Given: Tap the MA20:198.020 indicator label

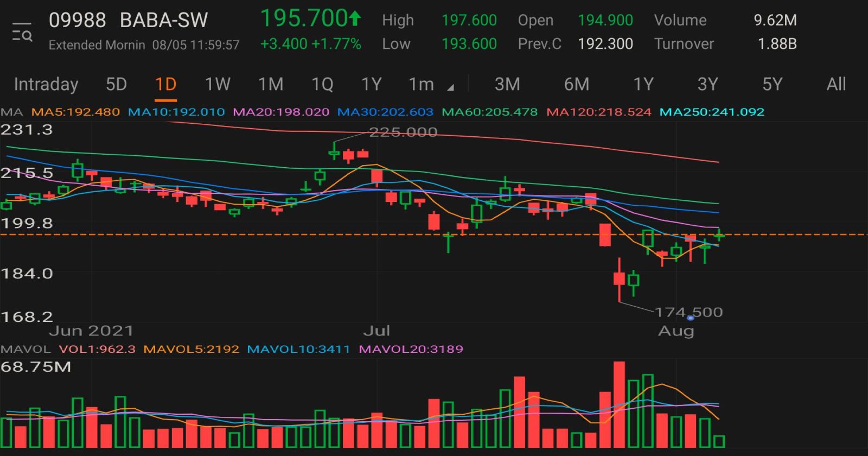Looking at the screenshot, I should pos(281,112).
